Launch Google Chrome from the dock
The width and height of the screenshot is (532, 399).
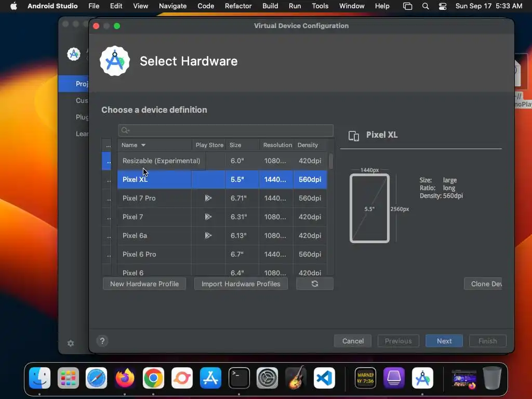pyautogui.click(x=153, y=378)
